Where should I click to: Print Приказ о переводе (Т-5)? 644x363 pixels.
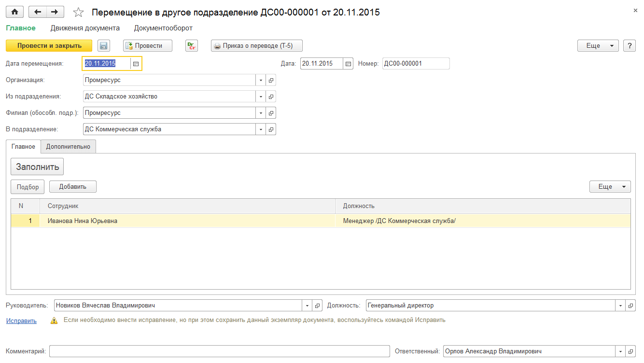tap(257, 46)
